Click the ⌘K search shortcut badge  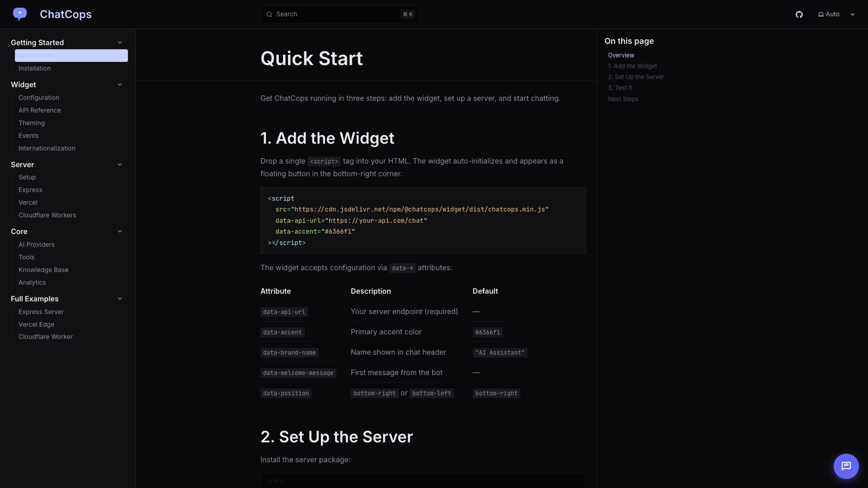point(408,14)
